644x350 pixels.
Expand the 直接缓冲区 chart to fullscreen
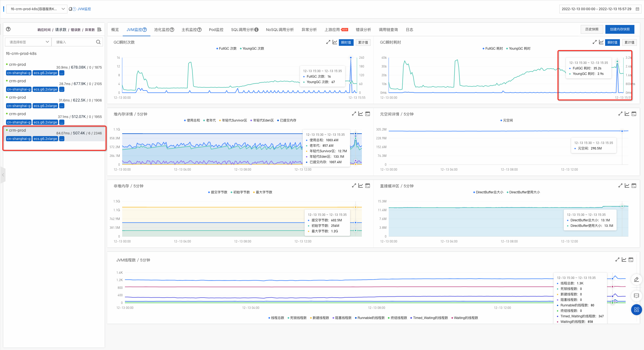point(620,186)
